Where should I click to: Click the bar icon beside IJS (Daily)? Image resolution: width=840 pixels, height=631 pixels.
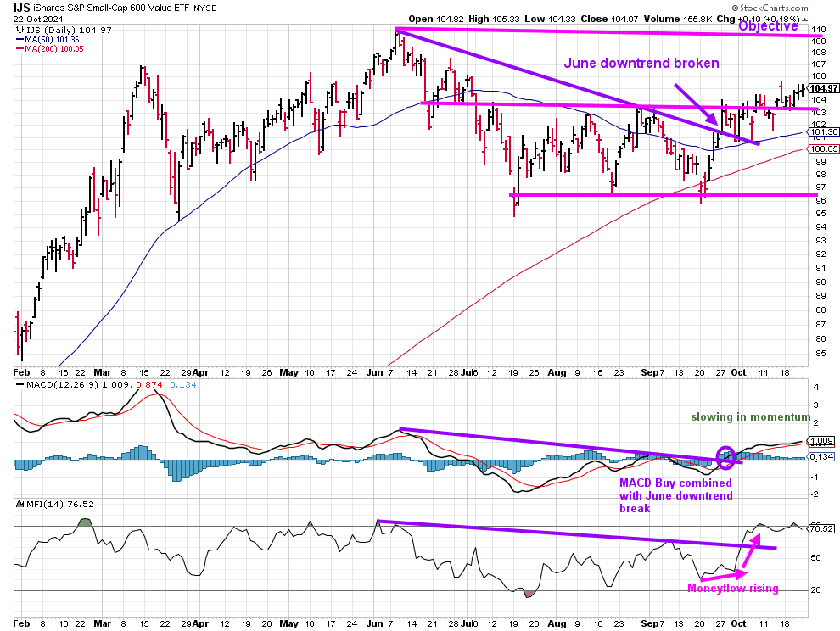coord(21,30)
